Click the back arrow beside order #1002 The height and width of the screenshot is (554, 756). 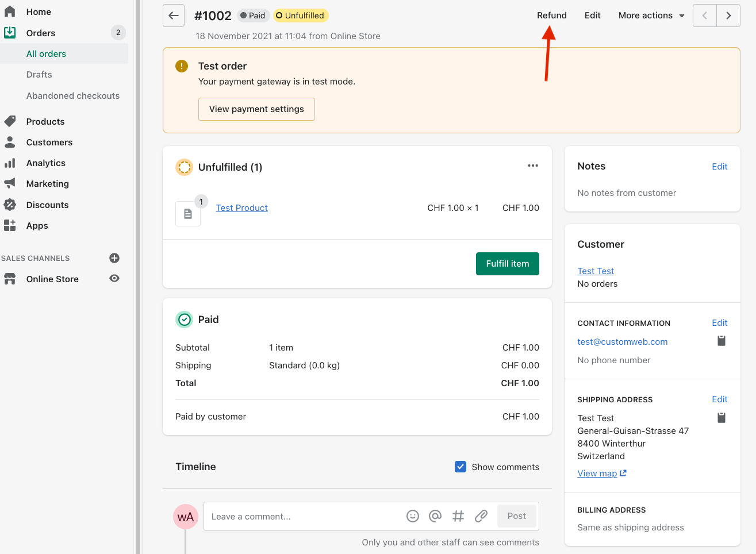[x=174, y=16]
